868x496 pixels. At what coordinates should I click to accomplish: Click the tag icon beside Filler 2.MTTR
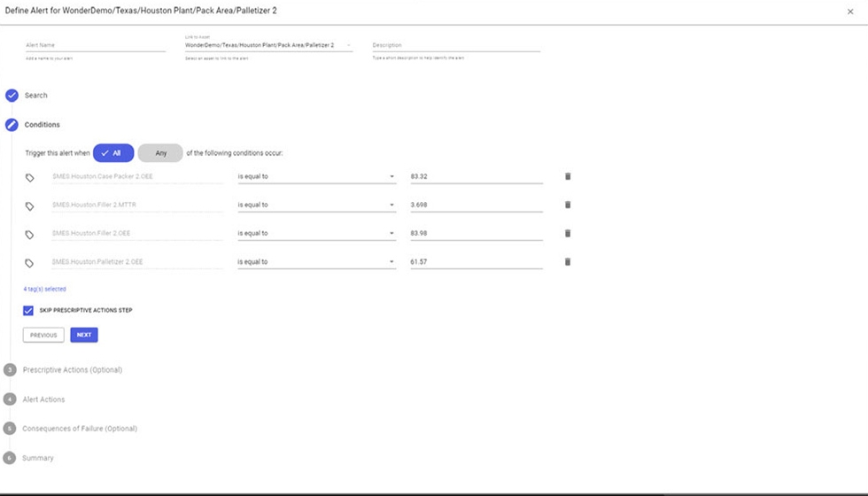pos(29,205)
